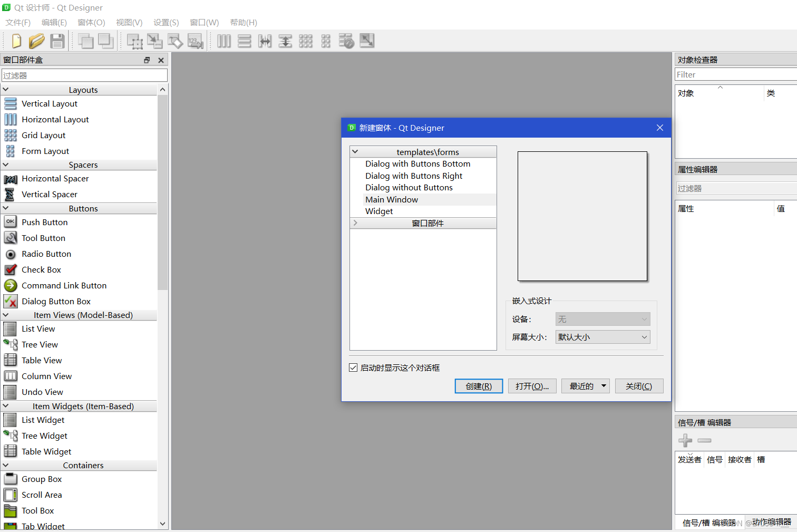Click the Command Link Button icon
The height and width of the screenshot is (532, 797).
[11, 285]
